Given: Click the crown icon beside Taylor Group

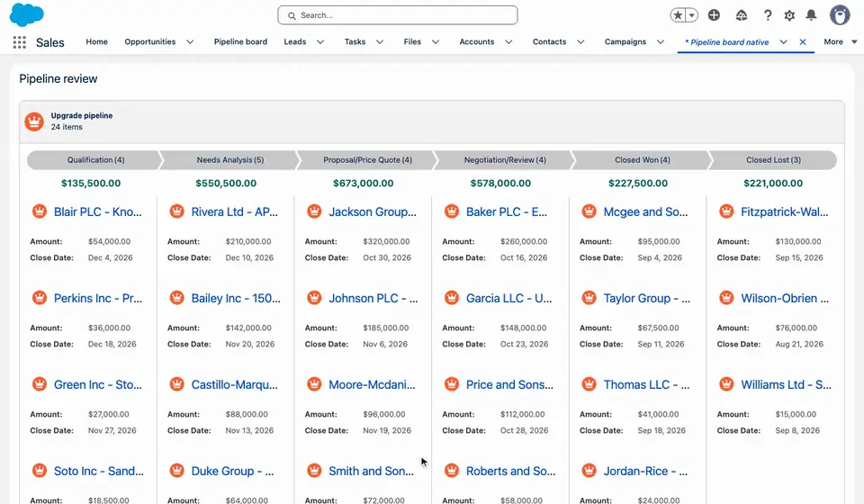Looking at the screenshot, I should pos(589,298).
